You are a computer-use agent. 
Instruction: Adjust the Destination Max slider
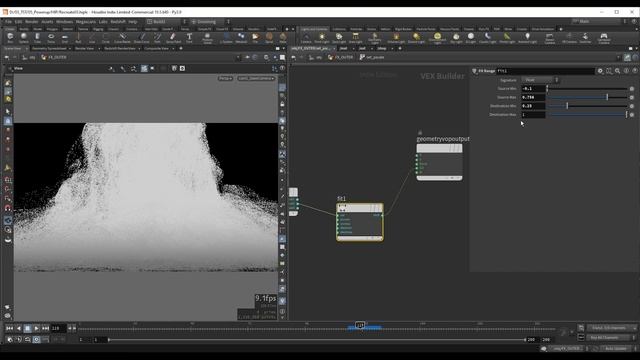(x=587, y=115)
